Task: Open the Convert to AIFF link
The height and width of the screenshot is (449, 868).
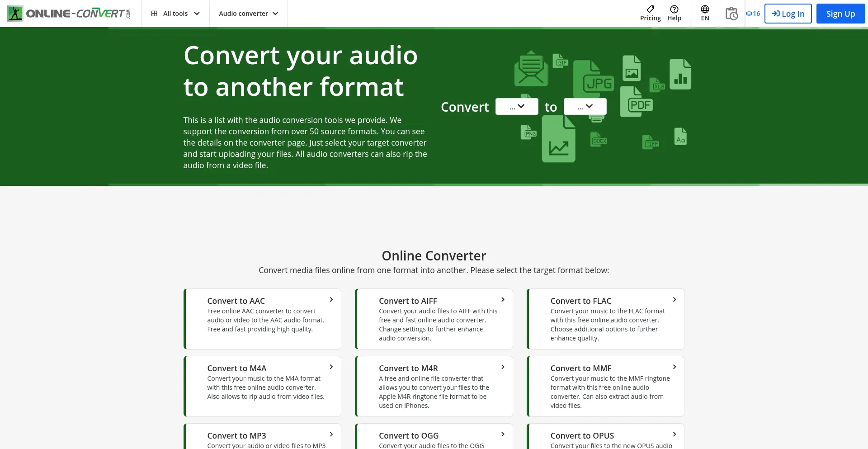Action: coord(408,301)
